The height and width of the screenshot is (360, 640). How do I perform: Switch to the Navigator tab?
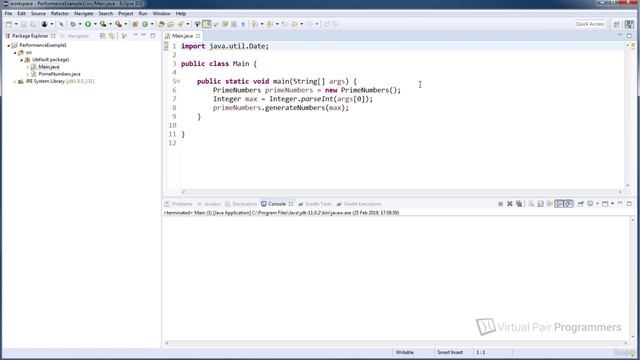[75, 36]
